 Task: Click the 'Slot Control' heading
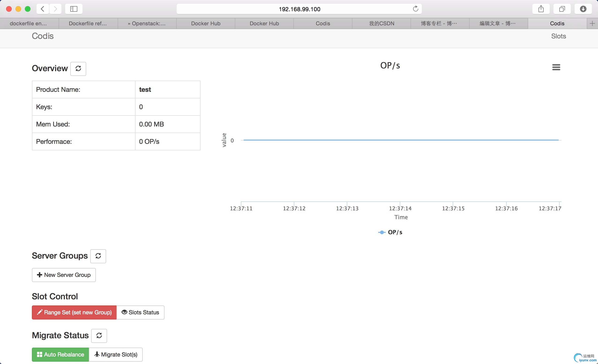point(55,297)
